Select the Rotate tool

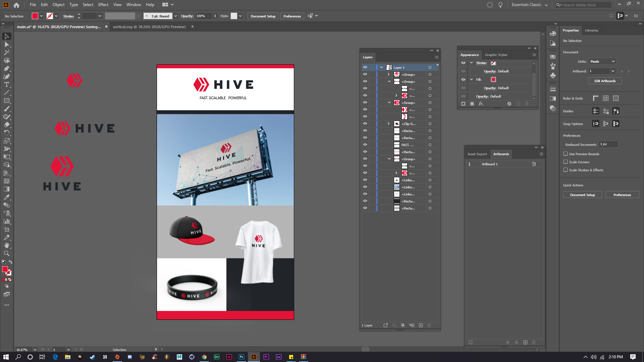7,133
